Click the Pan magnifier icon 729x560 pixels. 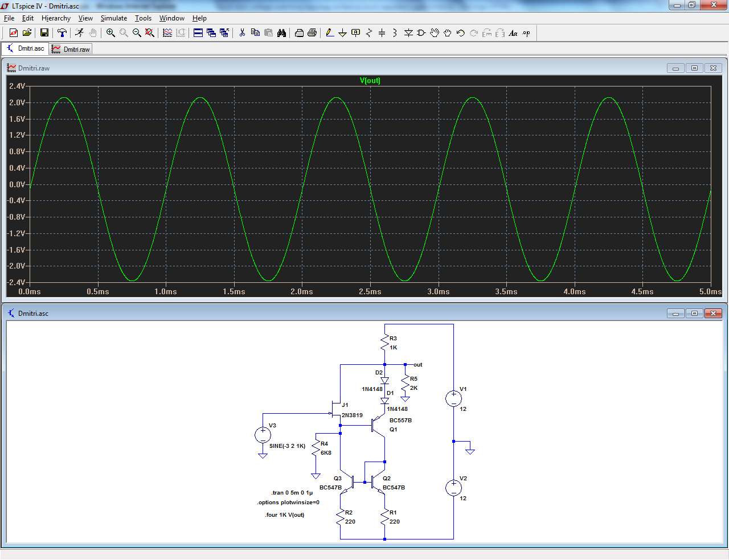pos(124,33)
